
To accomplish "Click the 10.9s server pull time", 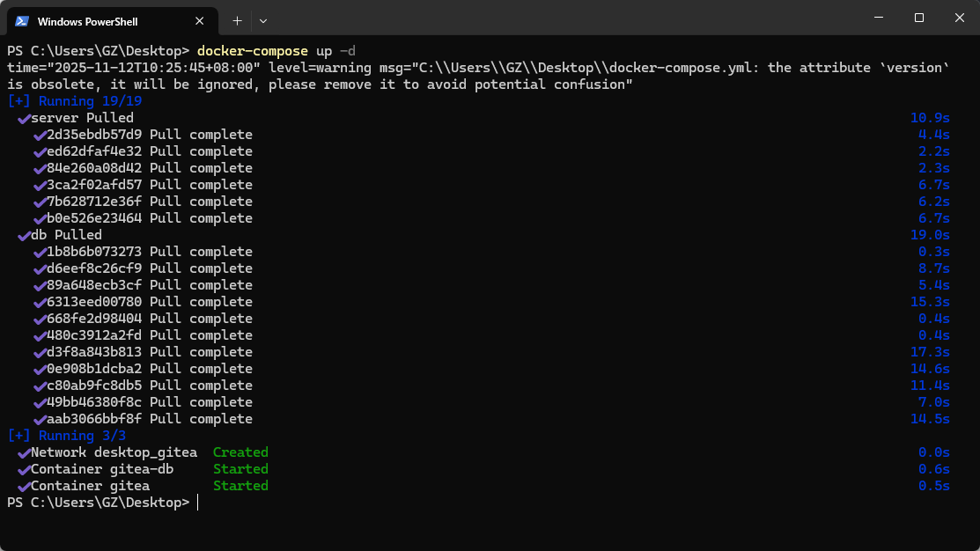I will tap(930, 118).
